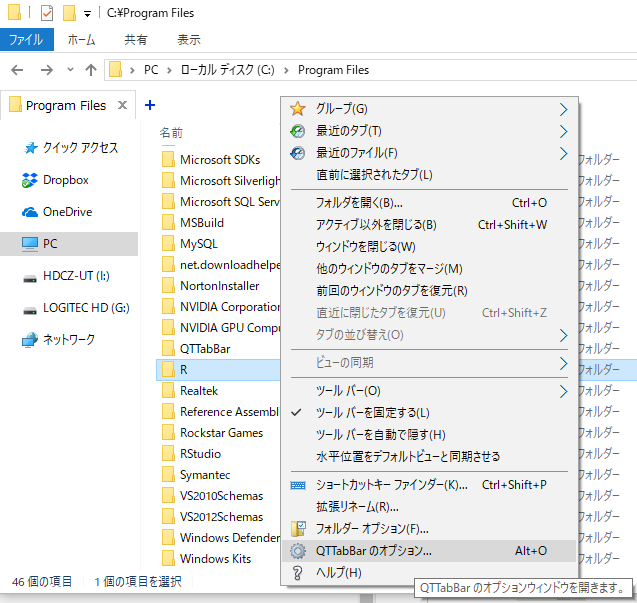This screenshot has width=637, height=603.
Task: Click the QTTabBar Options gear icon
Action: tap(298, 551)
